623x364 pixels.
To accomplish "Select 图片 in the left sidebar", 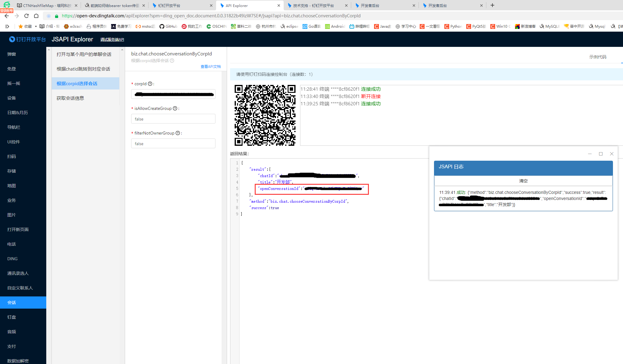I will click(x=23, y=215).
